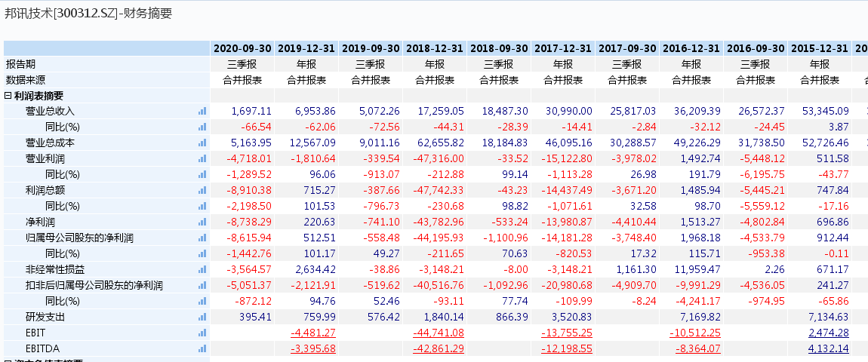The image size is (868, 362).
Task: Select the 数据来源 row label
Action: pos(26,80)
